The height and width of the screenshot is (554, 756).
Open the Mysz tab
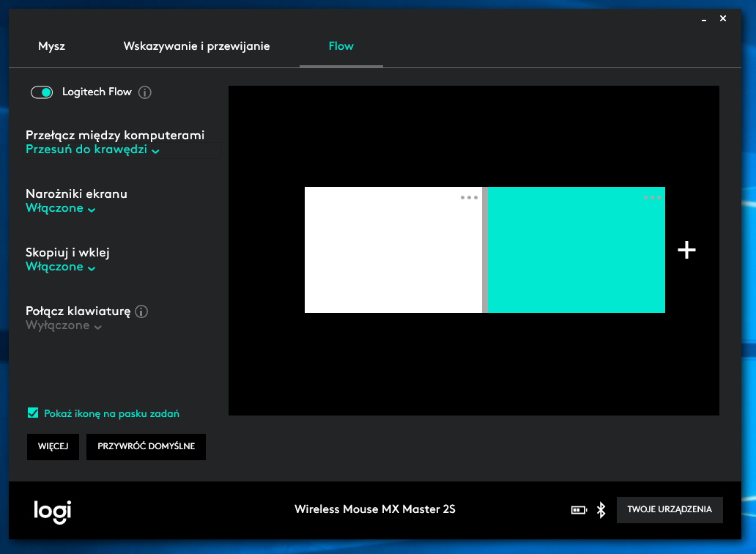point(51,46)
